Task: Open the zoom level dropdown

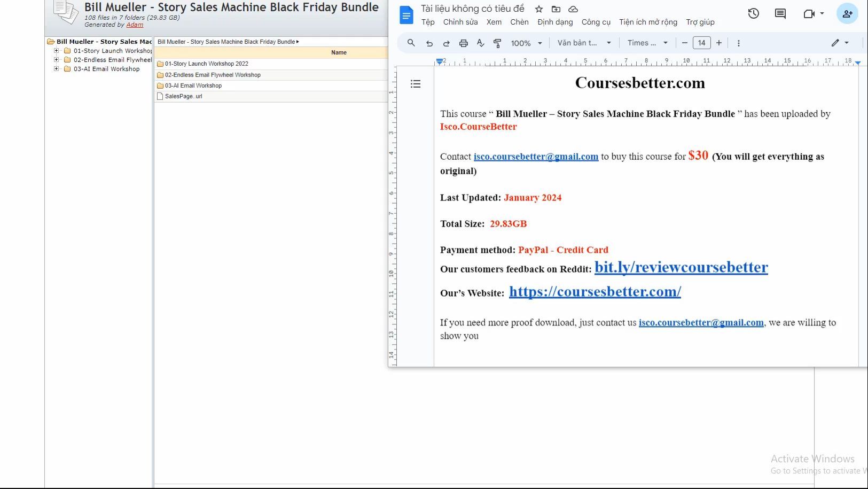Action: [526, 43]
